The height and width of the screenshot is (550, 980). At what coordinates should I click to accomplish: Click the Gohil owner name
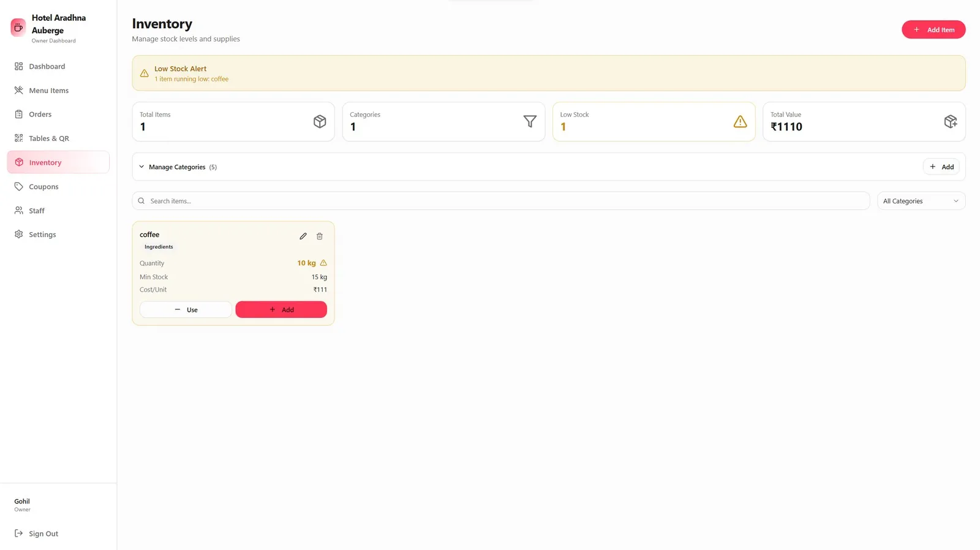[x=22, y=501]
